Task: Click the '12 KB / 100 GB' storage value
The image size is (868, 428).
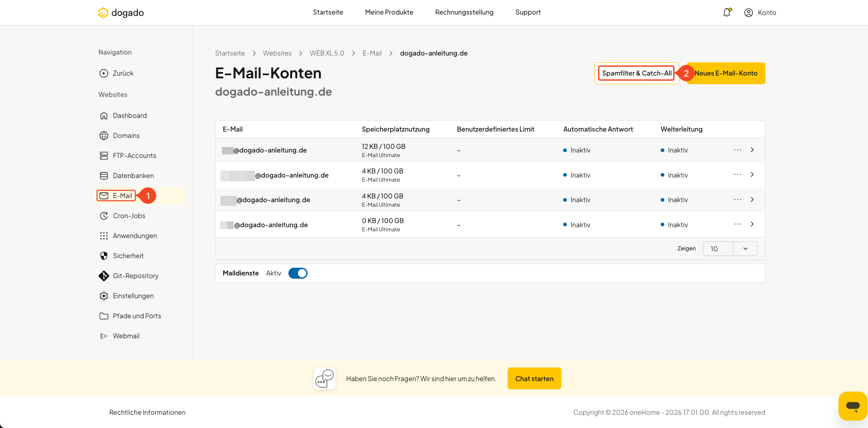Action: 384,147
